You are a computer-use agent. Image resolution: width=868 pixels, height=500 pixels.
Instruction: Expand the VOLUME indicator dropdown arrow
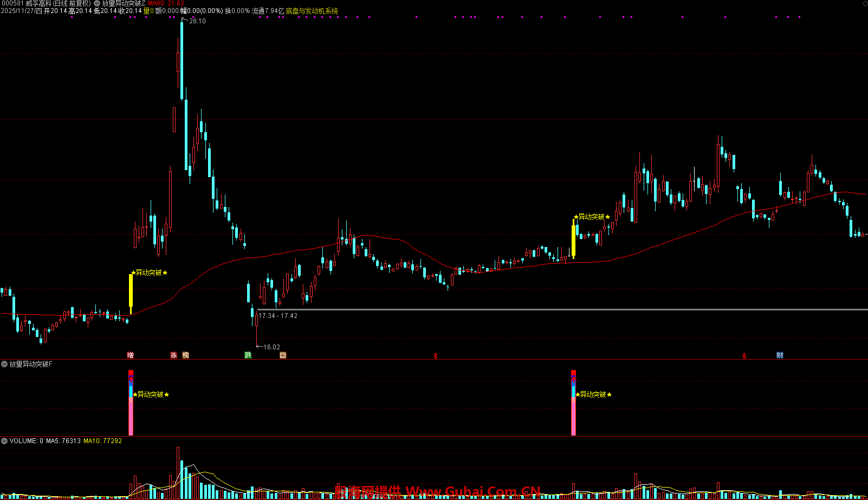tap(4, 441)
